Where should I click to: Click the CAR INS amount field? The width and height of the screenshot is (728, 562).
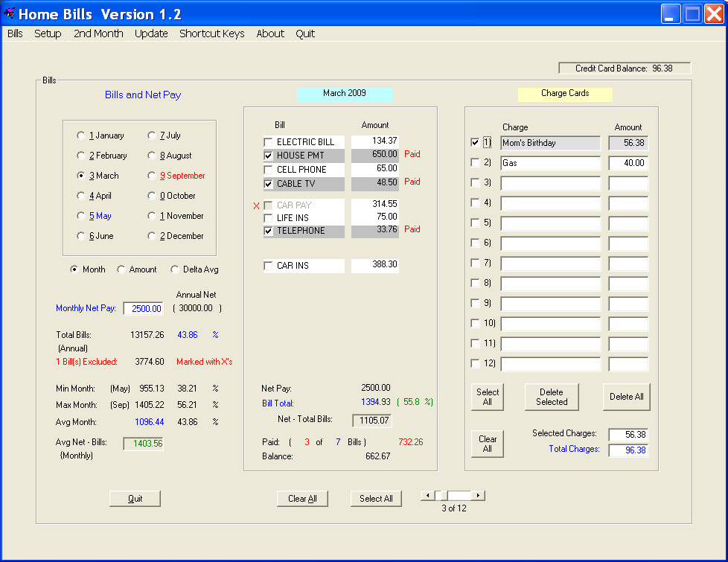click(375, 266)
